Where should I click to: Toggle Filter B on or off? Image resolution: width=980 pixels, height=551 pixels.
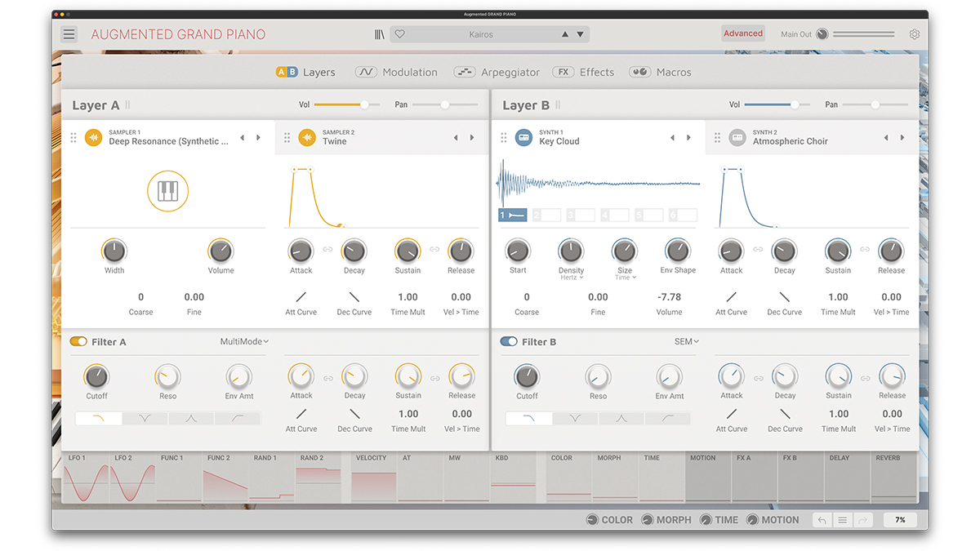click(x=509, y=342)
